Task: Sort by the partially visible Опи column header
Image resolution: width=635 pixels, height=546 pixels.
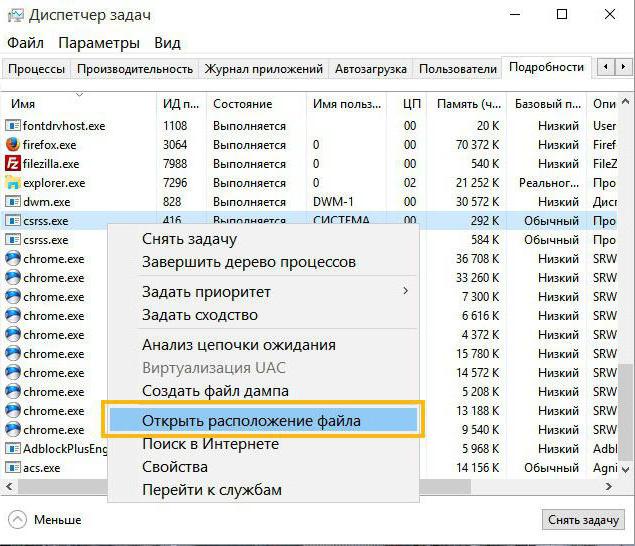Action: pos(604,104)
